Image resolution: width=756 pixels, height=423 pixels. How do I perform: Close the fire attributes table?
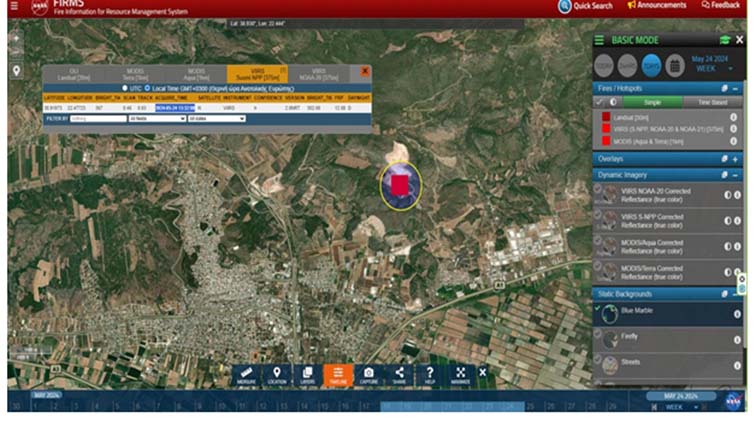(365, 71)
